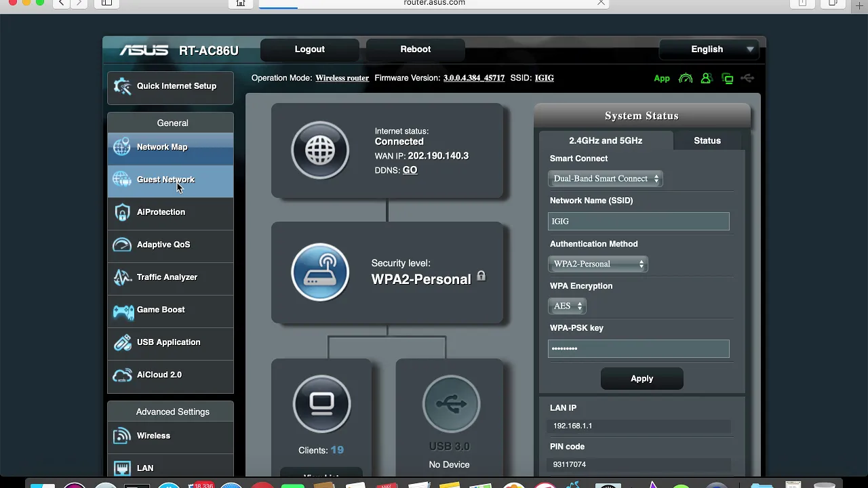
Task: Open Guest Network settings
Action: [x=170, y=180]
